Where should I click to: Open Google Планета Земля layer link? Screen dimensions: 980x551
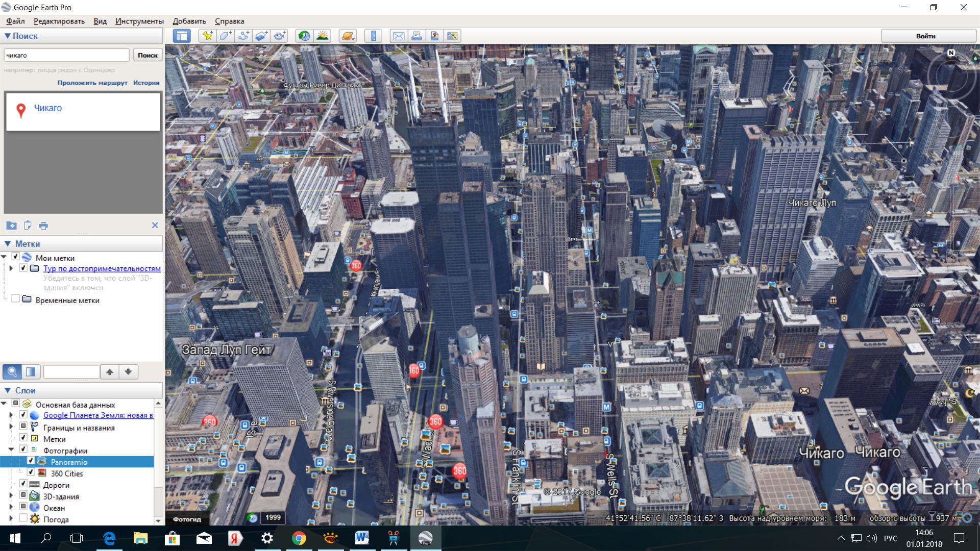[x=98, y=415]
